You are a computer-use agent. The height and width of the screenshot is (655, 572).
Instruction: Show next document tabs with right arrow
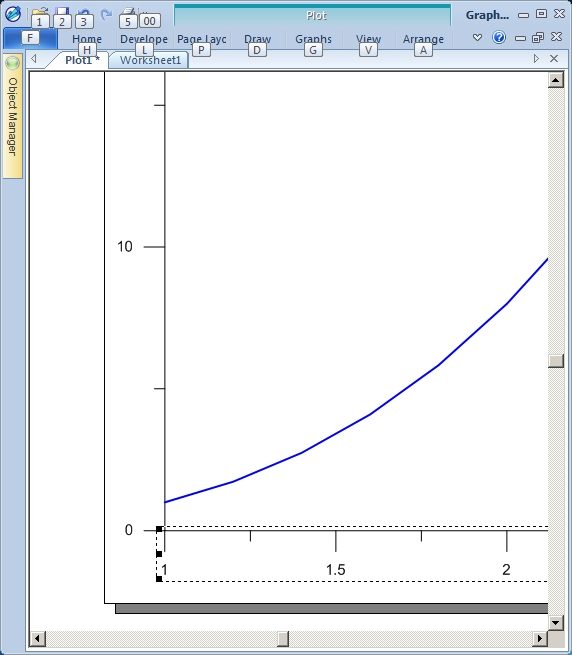536,59
